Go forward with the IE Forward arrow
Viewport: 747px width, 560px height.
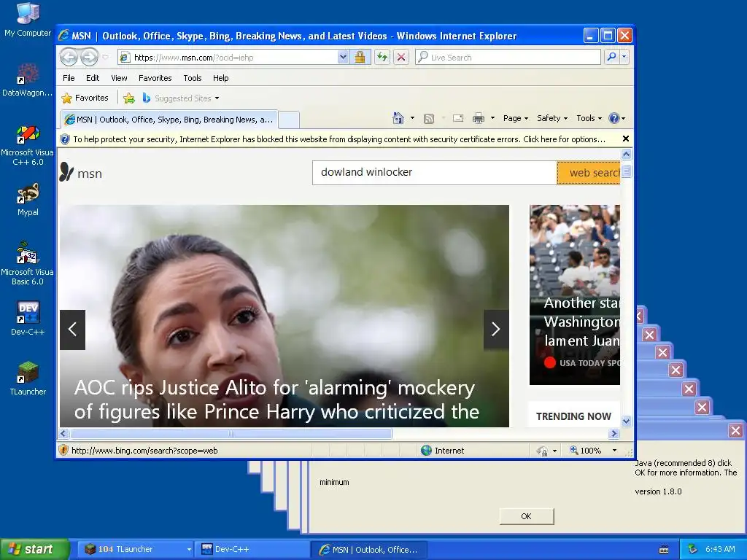pyautogui.click(x=89, y=58)
